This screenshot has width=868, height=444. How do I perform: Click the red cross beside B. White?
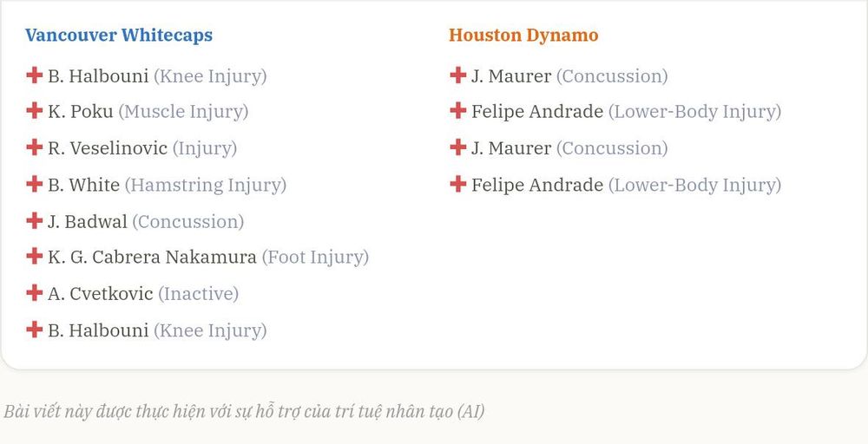(35, 184)
